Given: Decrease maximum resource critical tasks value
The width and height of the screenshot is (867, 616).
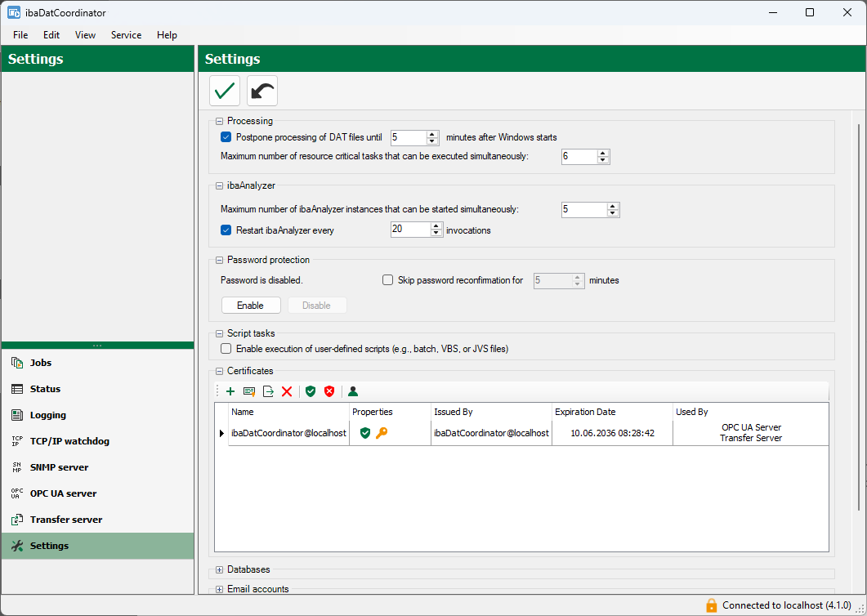Looking at the screenshot, I should click(x=603, y=160).
